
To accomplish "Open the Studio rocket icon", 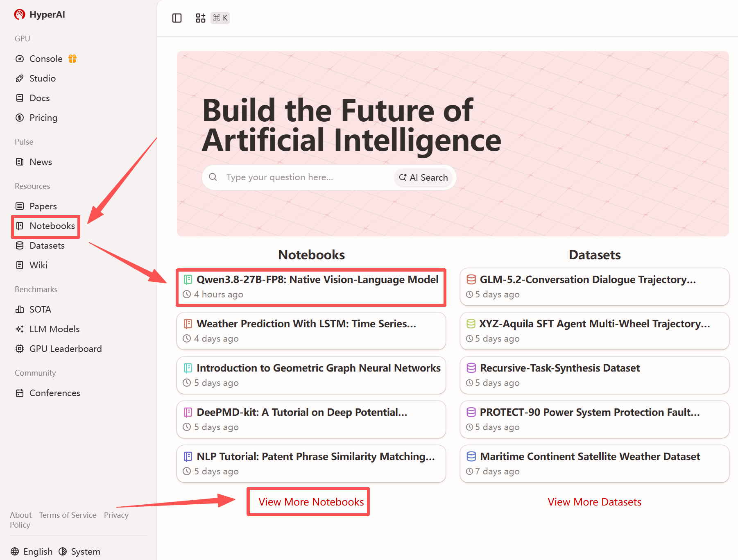I will (20, 78).
